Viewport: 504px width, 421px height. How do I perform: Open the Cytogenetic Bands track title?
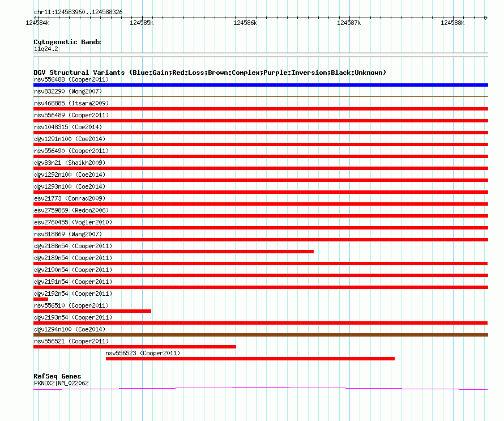[x=67, y=42]
